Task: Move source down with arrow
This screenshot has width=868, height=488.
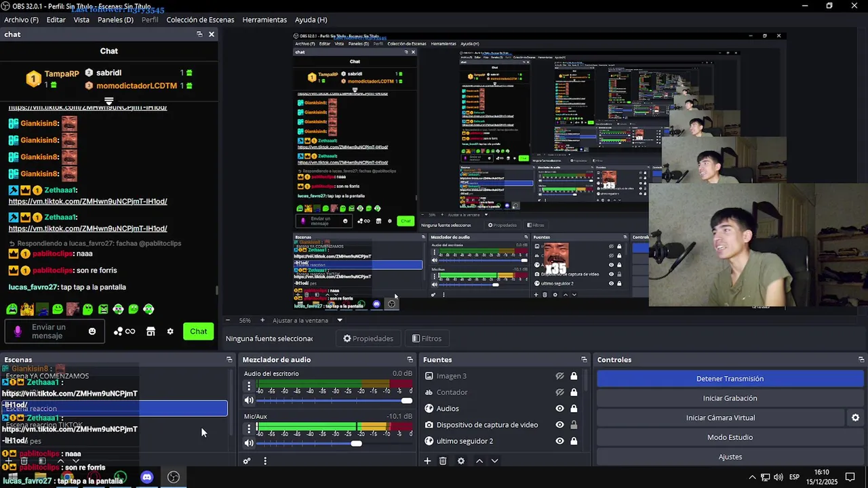Action: (x=494, y=461)
